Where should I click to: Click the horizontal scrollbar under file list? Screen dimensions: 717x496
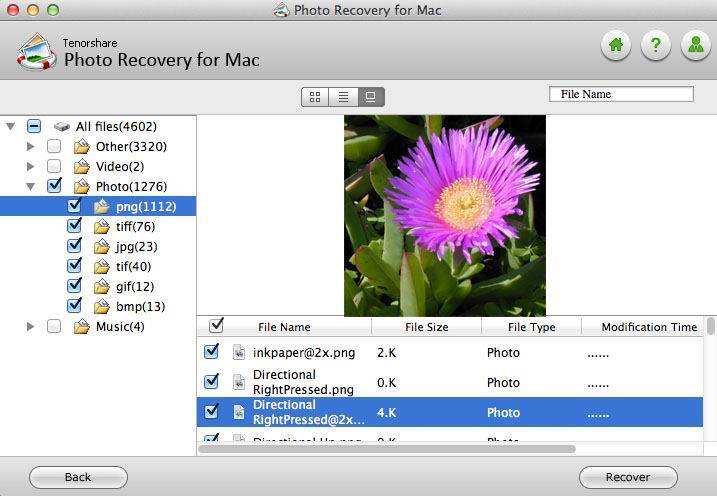(x=387, y=449)
